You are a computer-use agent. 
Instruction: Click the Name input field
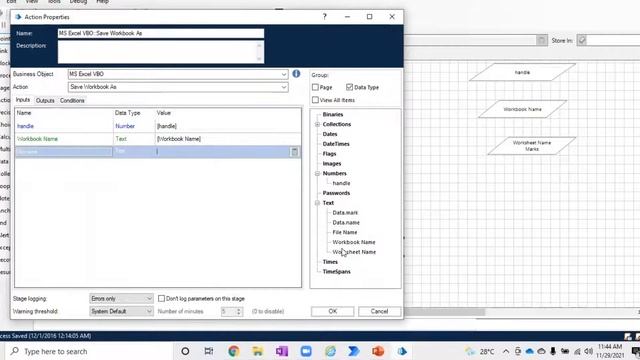coord(161,33)
